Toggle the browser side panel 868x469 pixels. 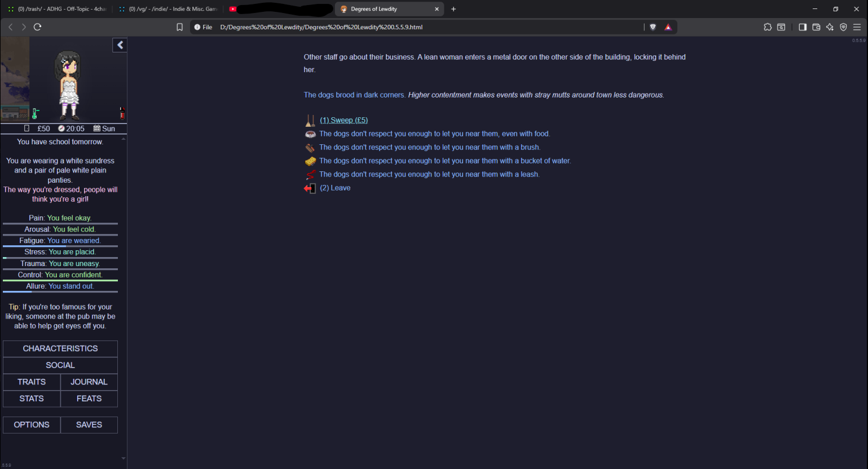pos(803,27)
